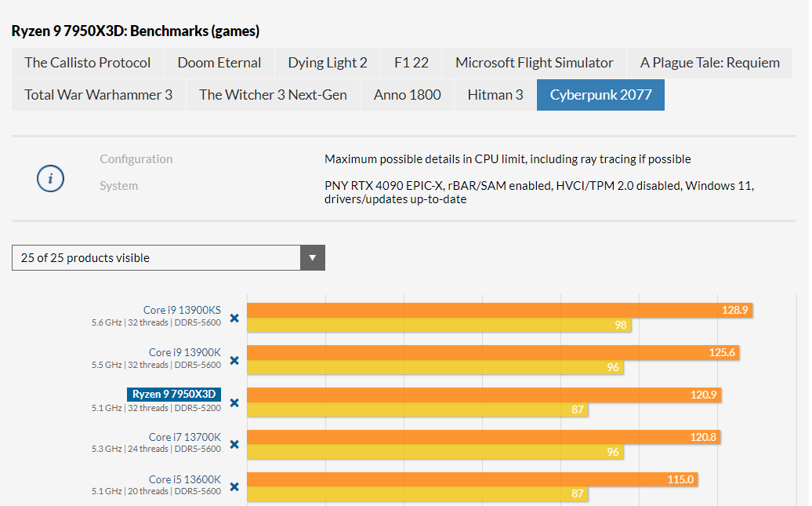Switch to the Doom Eternal tab
The width and height of the screenshot is (812, 506).
219,63
